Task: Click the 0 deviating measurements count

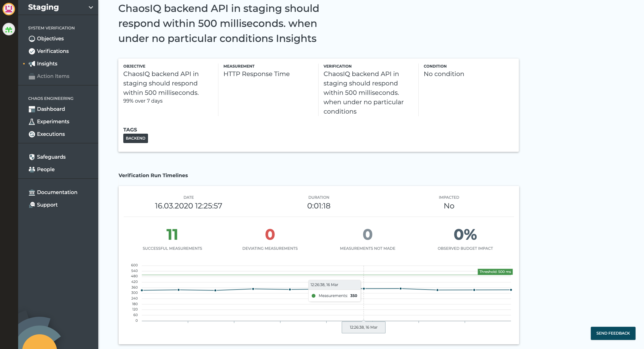Action: tap(270, 234)
